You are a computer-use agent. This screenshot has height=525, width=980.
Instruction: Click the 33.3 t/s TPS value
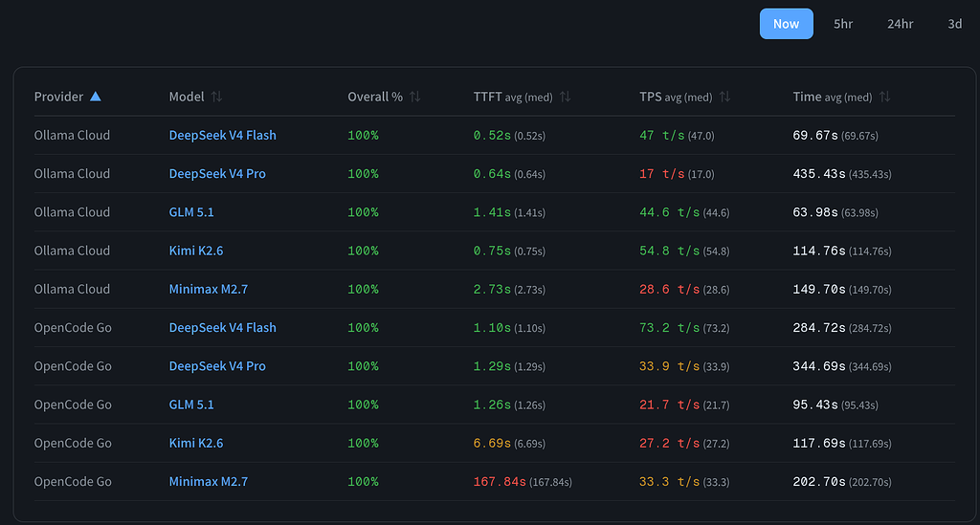[669, 482]
